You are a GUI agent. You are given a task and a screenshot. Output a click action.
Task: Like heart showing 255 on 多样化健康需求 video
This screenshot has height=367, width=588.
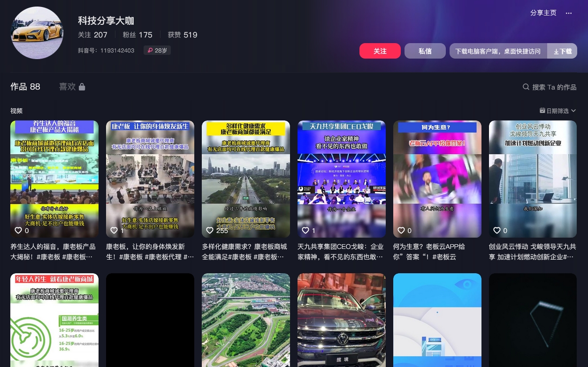[x=210, y=230]
